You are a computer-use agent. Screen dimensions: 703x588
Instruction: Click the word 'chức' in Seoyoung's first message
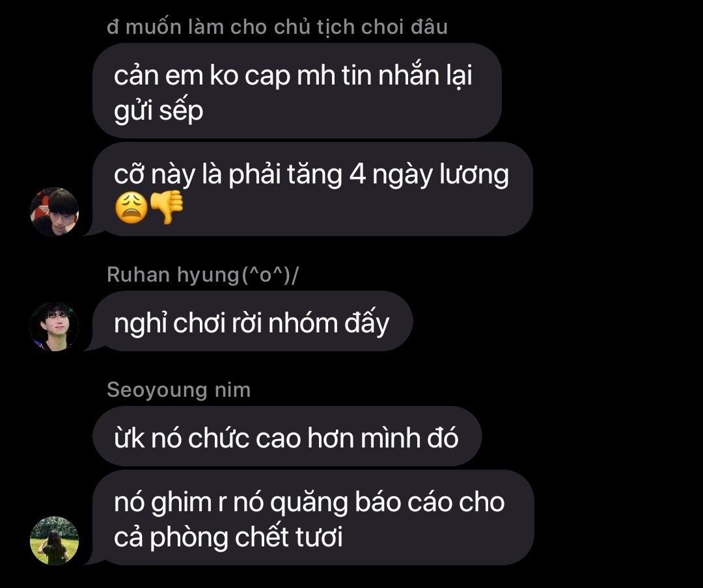tap(218, 438)
